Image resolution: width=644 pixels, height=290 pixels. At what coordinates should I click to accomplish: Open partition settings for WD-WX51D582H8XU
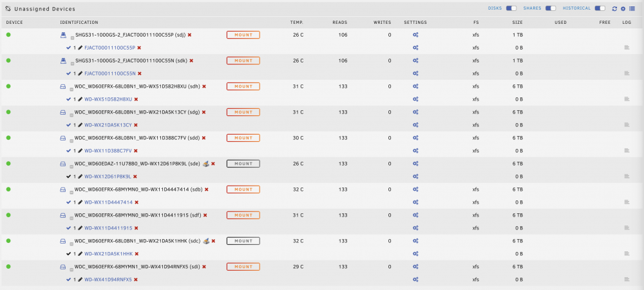coord(415,99)
